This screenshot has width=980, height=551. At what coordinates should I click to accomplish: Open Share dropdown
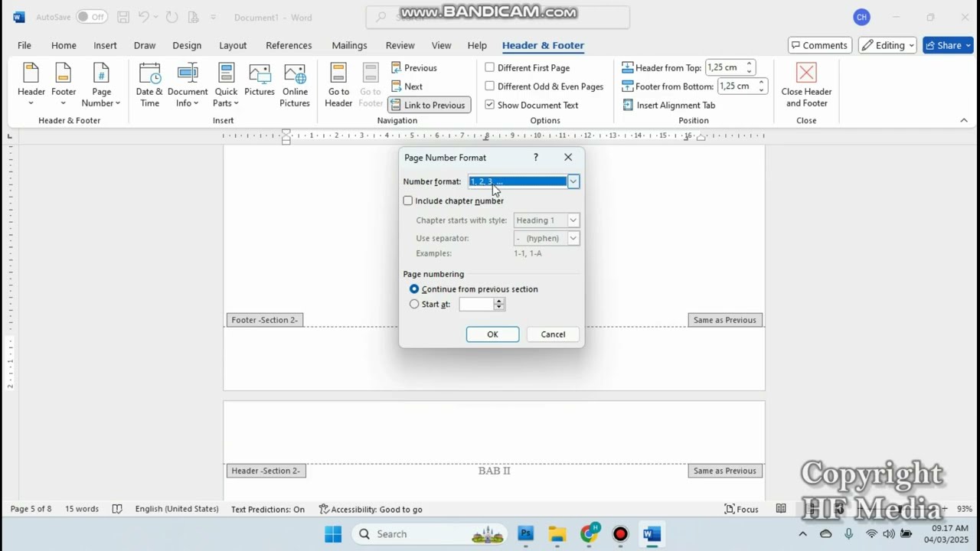(969, 45)
